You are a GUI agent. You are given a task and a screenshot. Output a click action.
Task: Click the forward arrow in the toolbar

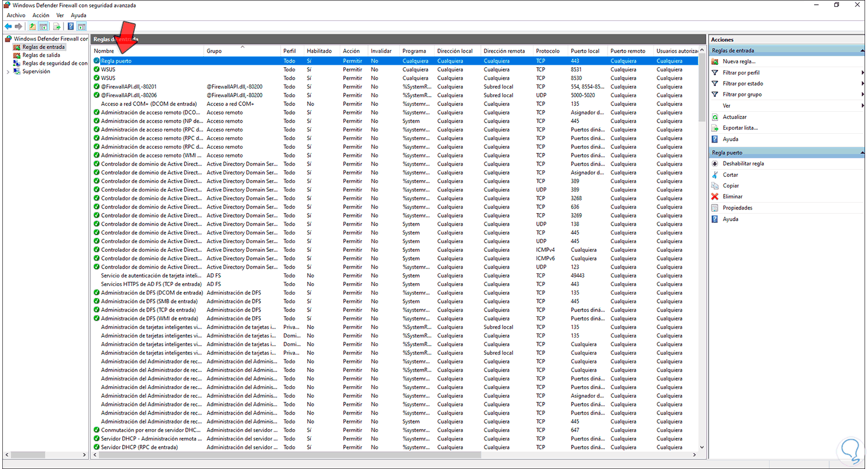(x=19, y=26)
